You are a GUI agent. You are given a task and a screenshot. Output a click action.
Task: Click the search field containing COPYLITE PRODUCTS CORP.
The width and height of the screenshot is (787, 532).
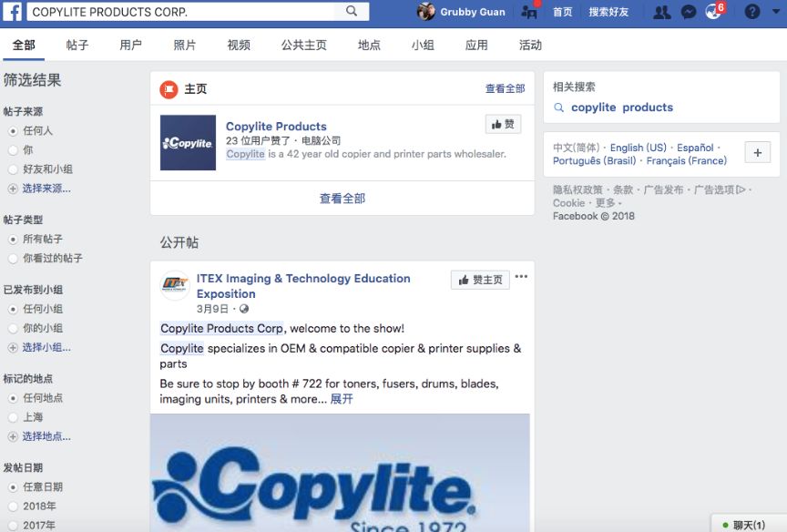click(180, 12)
